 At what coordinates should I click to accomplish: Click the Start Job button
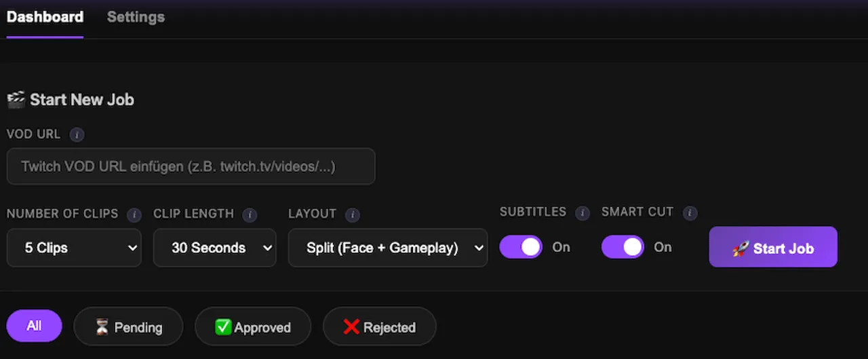[773, 247]
